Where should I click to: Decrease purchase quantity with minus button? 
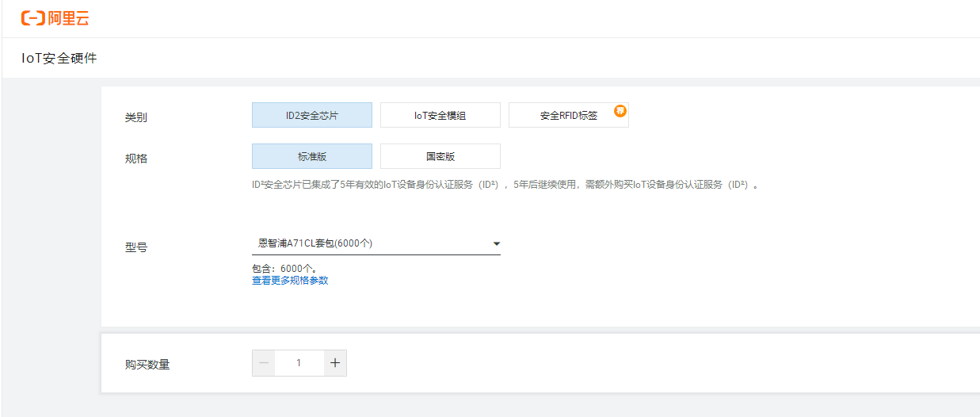coord(264,363)
